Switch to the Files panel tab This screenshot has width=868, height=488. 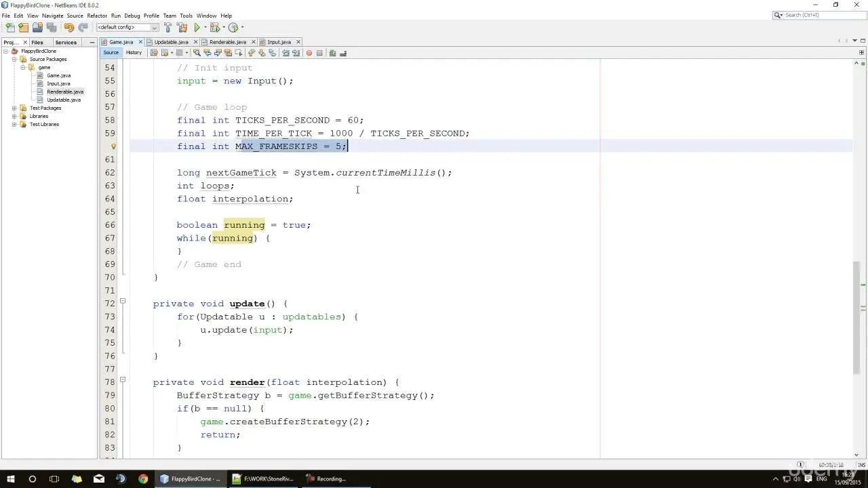click(37, 42)
